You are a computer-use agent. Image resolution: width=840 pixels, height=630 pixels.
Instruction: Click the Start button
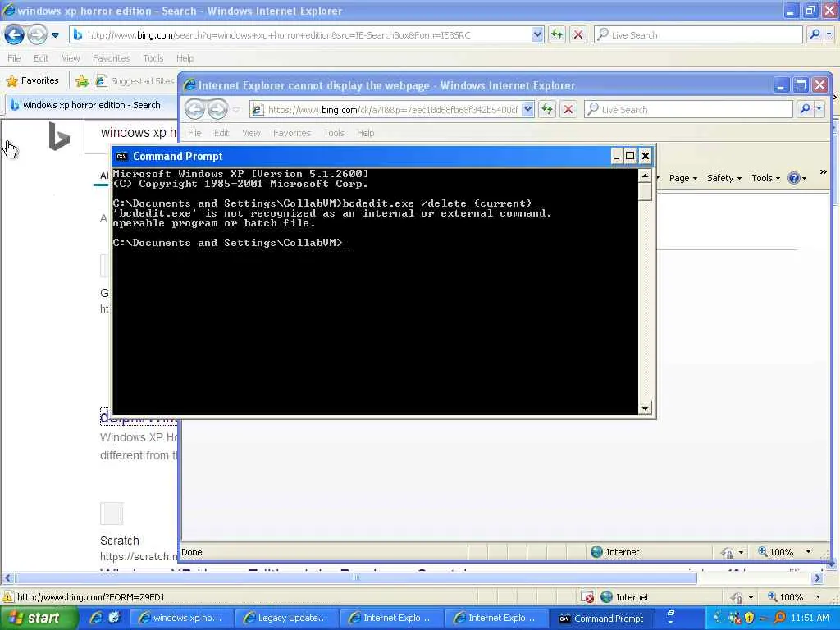point(39,619)
